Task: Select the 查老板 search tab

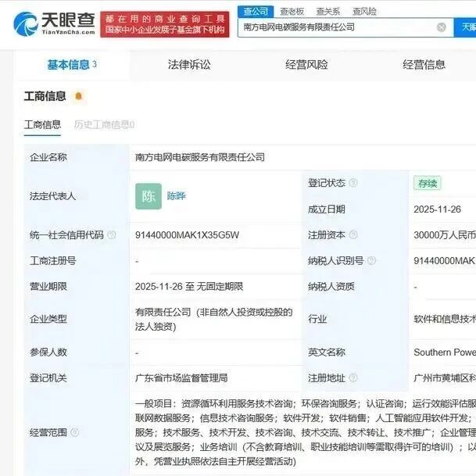Action: tap(292, 12)
